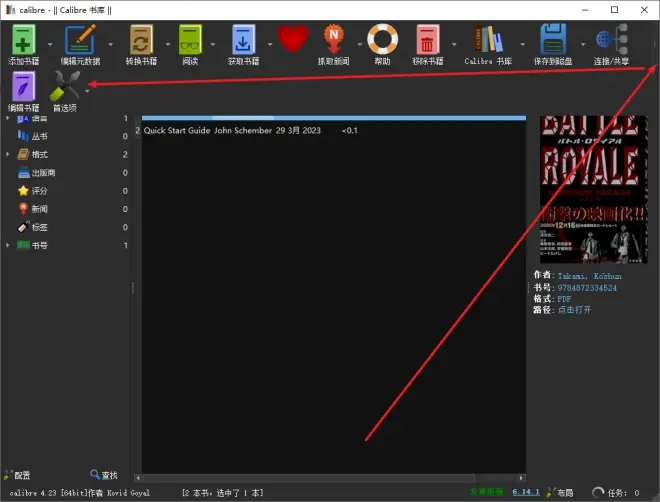Click the Add books icon
The width and height of the screenshot is (660, 502).
(x=24, y=39)
